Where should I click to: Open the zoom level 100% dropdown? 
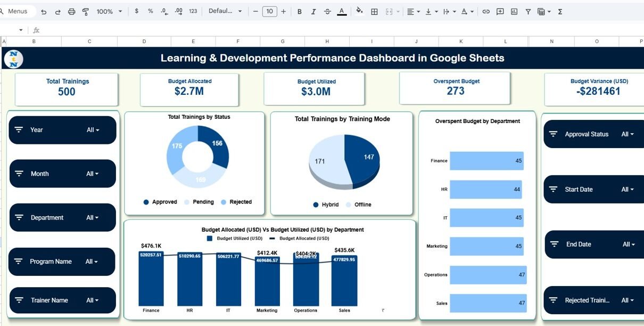109,12
